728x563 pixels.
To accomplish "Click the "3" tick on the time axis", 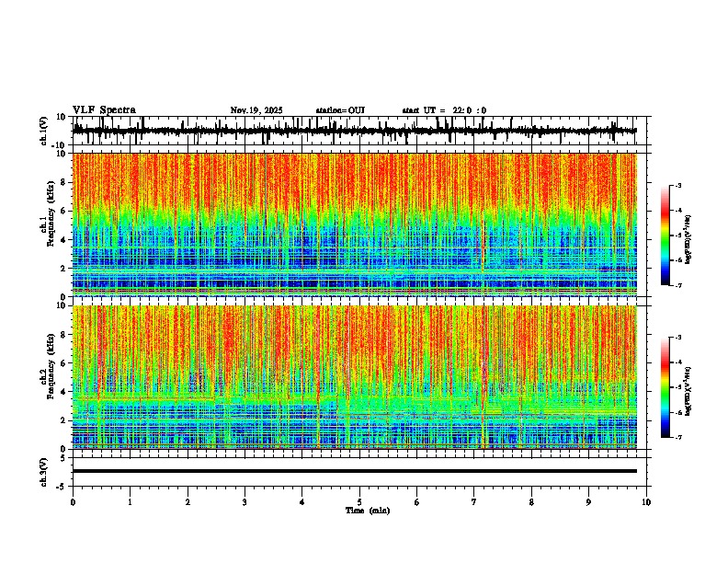I will tap(245, 502).
